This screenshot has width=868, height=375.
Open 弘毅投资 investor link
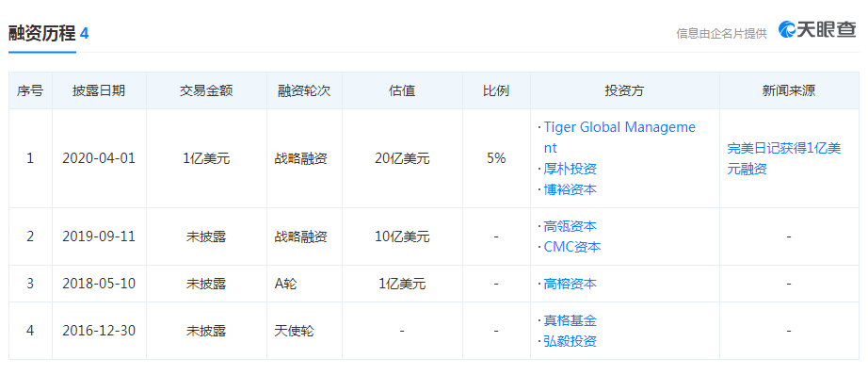(570, 341)
